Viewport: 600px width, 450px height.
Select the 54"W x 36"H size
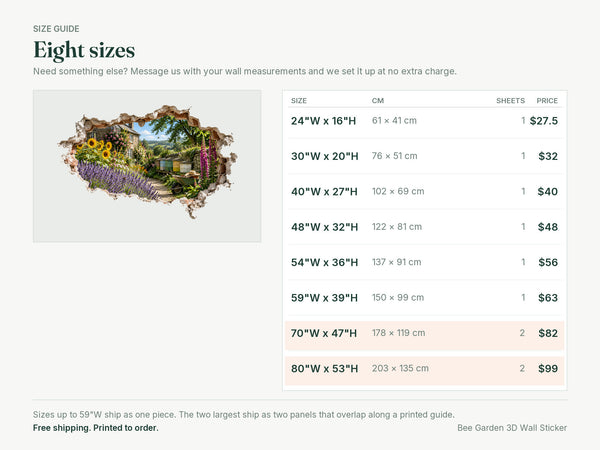click(425, 262)
